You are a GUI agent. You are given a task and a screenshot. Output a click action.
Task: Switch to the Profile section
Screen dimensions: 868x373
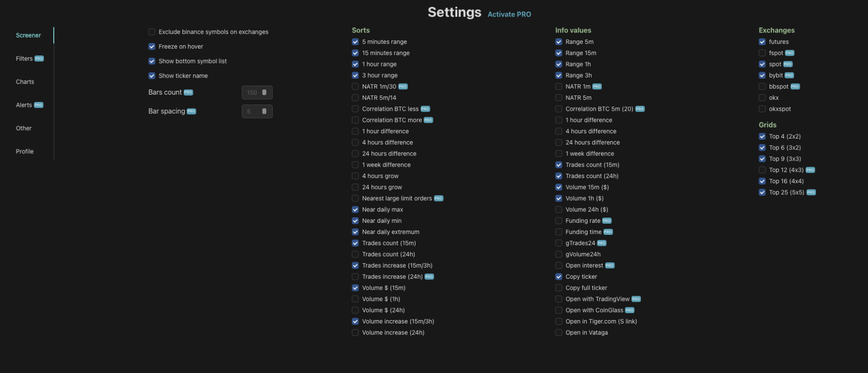[25, 152]
